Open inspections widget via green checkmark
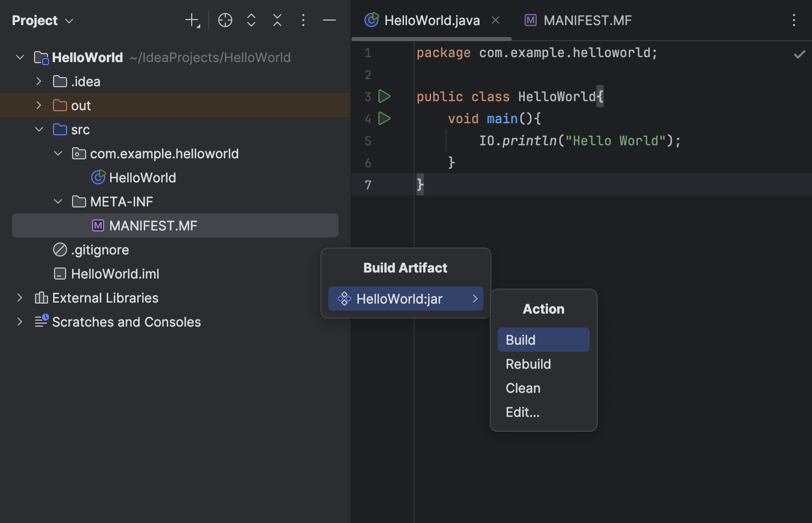The height and width of the screenshot is (523, 812). tap(799, 54)
